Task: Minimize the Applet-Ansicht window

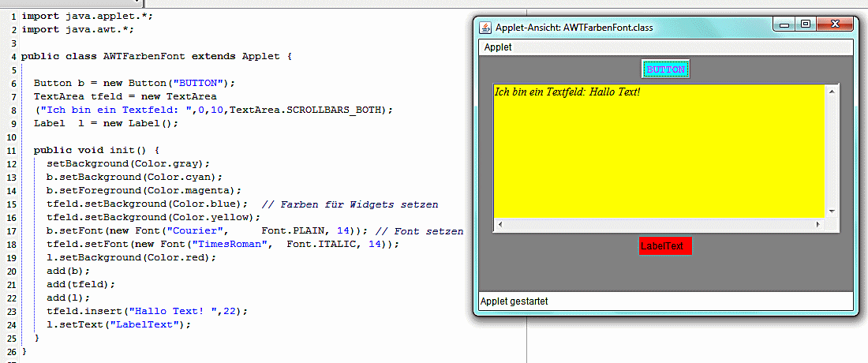Action: coord(785,25)
